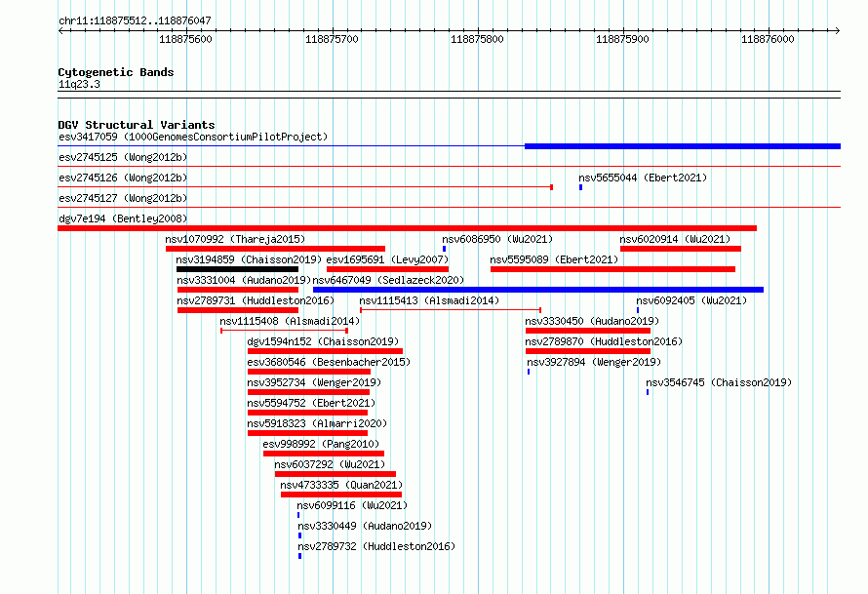Open esv1695691 (Levy2007) label
Viewport: 868px width, 594px height.
387,259
